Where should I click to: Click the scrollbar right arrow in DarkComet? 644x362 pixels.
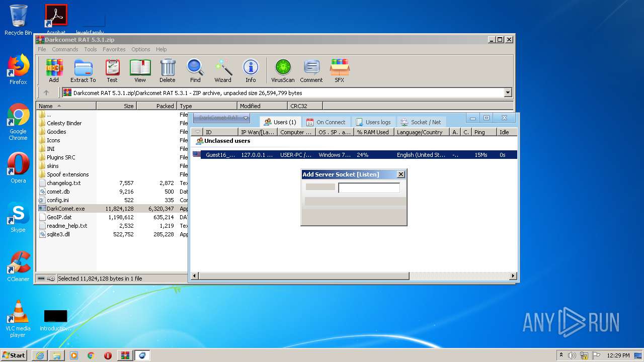tap(513, 276)
